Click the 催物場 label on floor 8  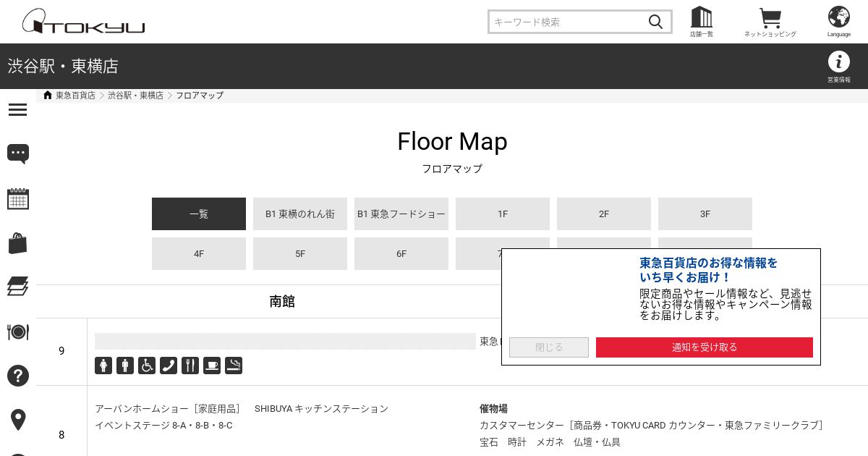tap(493, 409)
